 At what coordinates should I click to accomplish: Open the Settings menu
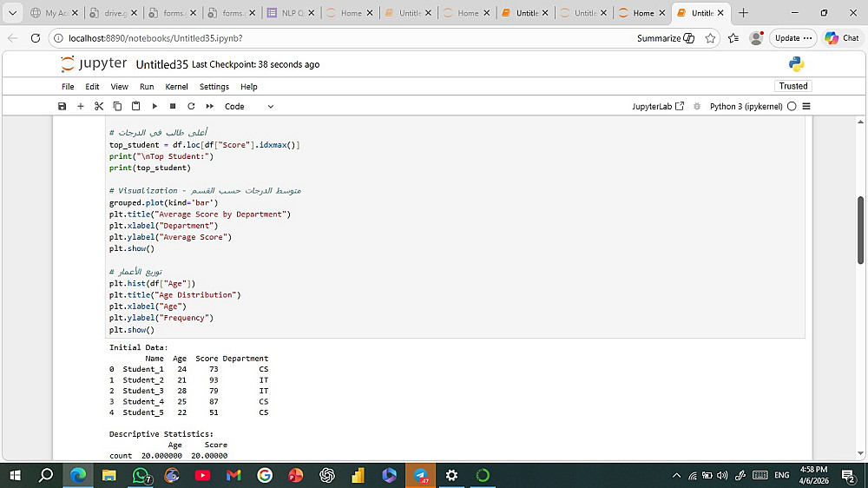214,87
